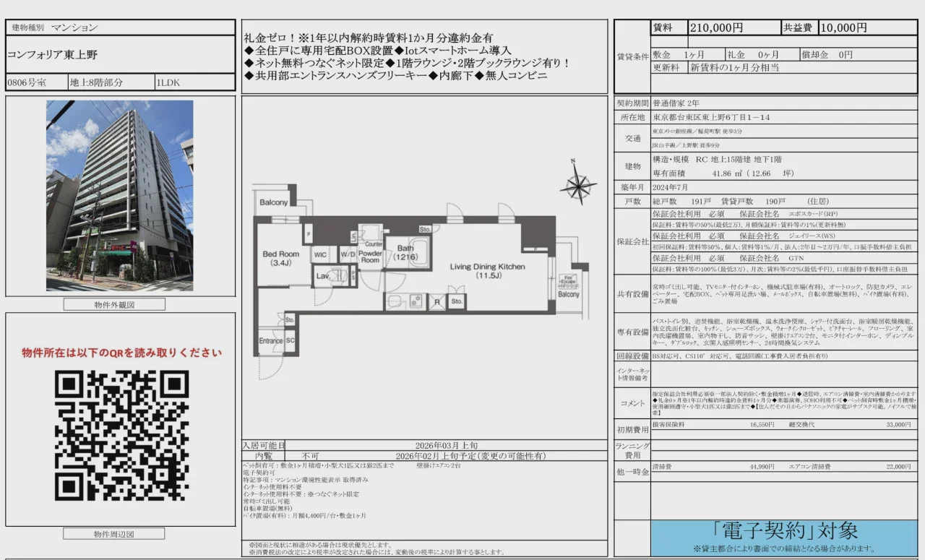This screenshot has height=560, width=925.
Task: Click the red QR instruction text
Action: pyautogui.click(x=121, y=353)
